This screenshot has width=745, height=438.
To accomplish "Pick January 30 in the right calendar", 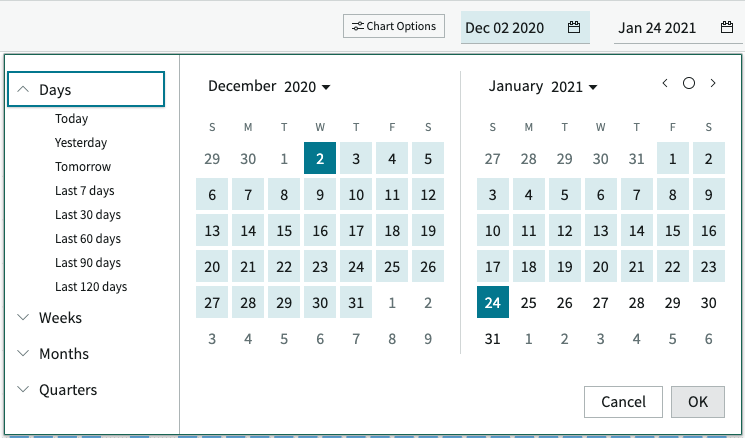I will click(x=708, y=302).
